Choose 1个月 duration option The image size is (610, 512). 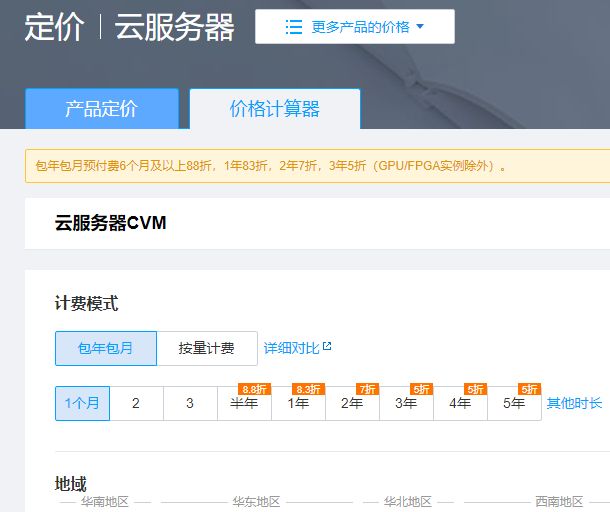pyautogui.click(x=82, y=403)
